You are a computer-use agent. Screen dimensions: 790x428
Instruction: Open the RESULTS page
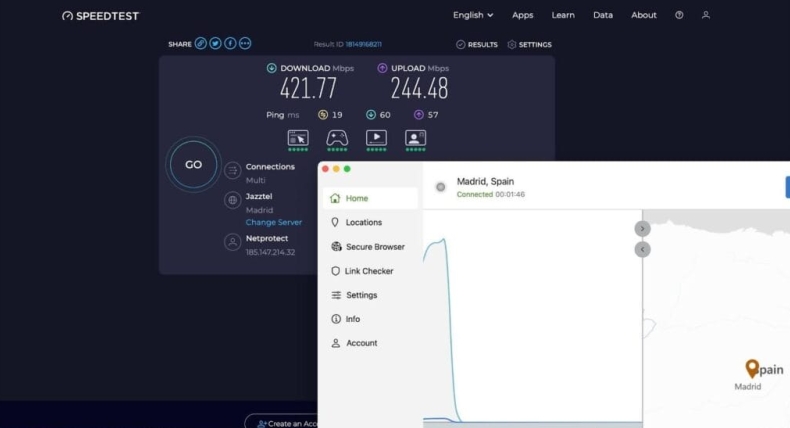click(x=477, y=44)
